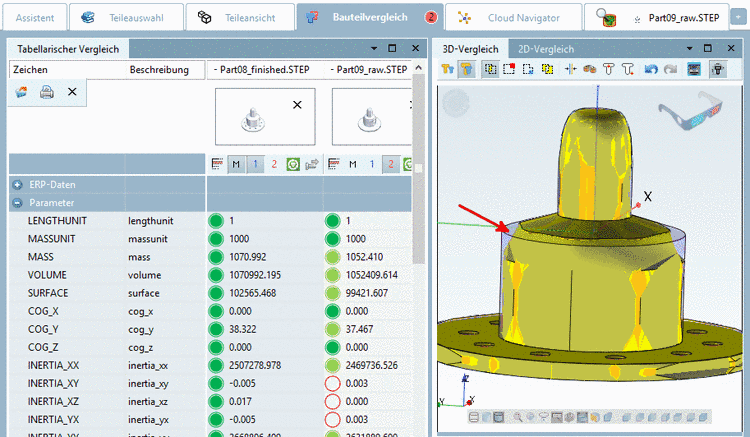The width and height of the screenshot is (750, 437).
Task: Click the first 3D comparison toolbar icon
Action: (x=447, y=69)
